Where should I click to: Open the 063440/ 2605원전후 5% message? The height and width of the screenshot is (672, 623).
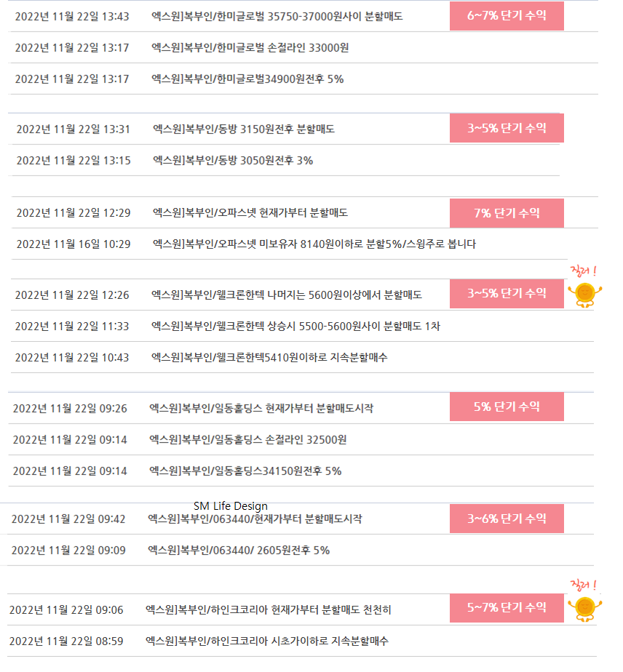pyautogui.click(x=239, y=551)
